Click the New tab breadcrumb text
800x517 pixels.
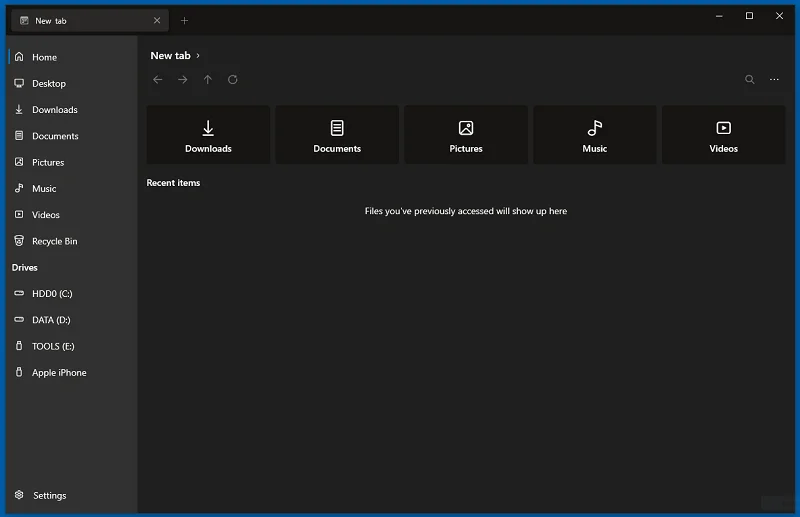click(x=170, y=56)
